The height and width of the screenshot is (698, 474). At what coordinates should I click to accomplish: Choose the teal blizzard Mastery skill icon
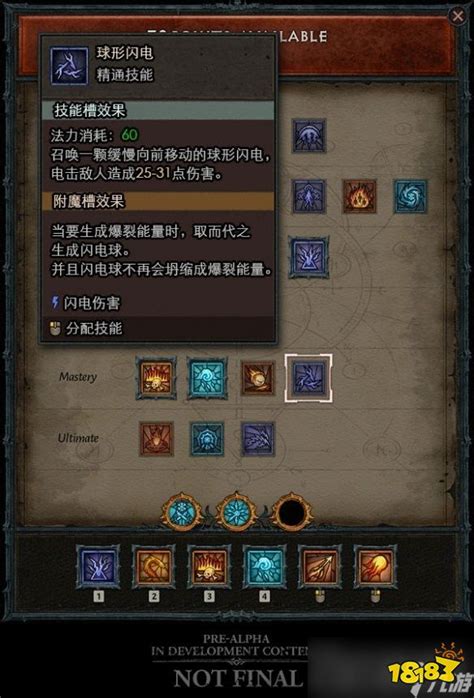pyautogui.click(x=207, y=378)
